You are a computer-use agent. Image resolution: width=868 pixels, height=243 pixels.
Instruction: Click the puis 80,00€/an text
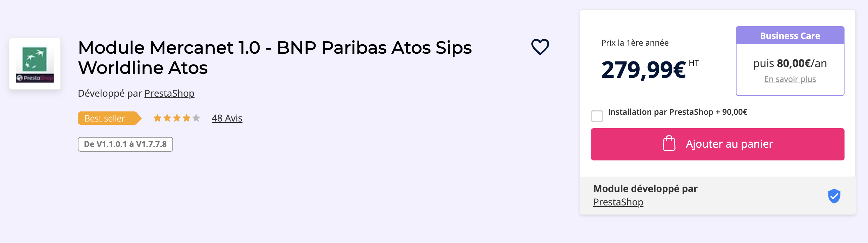[790, 63]
